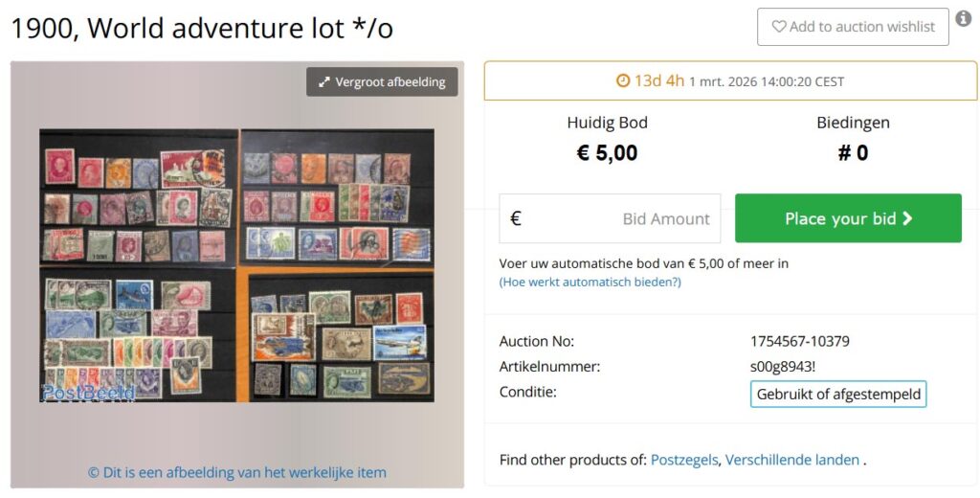Select the auction number 1754567-10379
980x498 pixels.
point(800,341)
